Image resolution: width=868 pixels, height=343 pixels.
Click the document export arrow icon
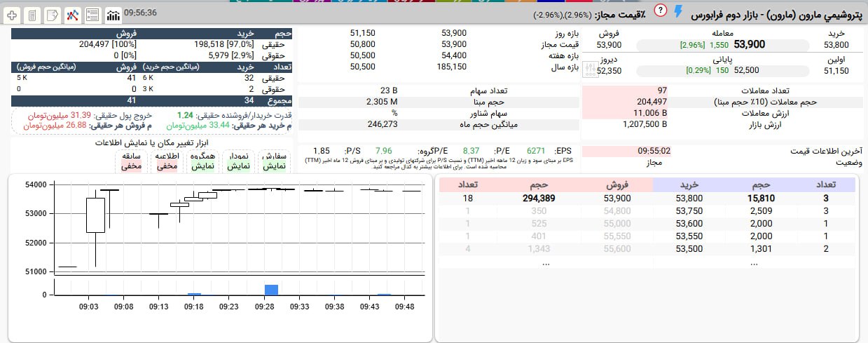(x=52, y=14)
